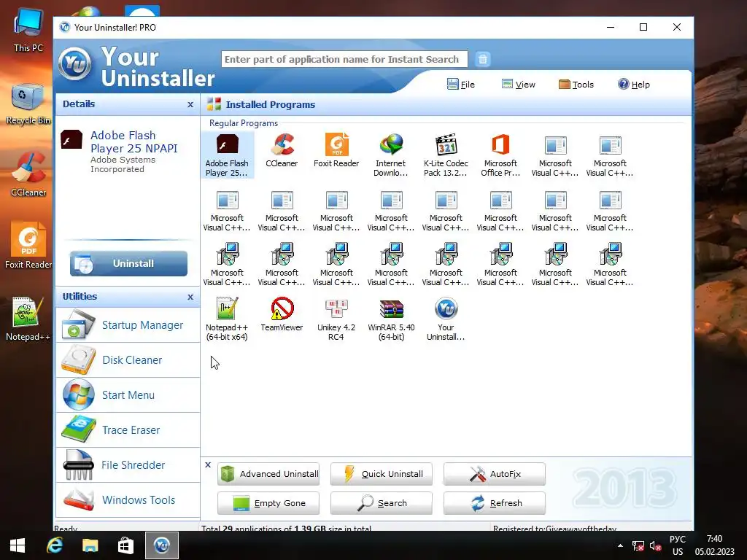Open Windows Tools utility
The image size is (747, 560).
click(128, 500)
